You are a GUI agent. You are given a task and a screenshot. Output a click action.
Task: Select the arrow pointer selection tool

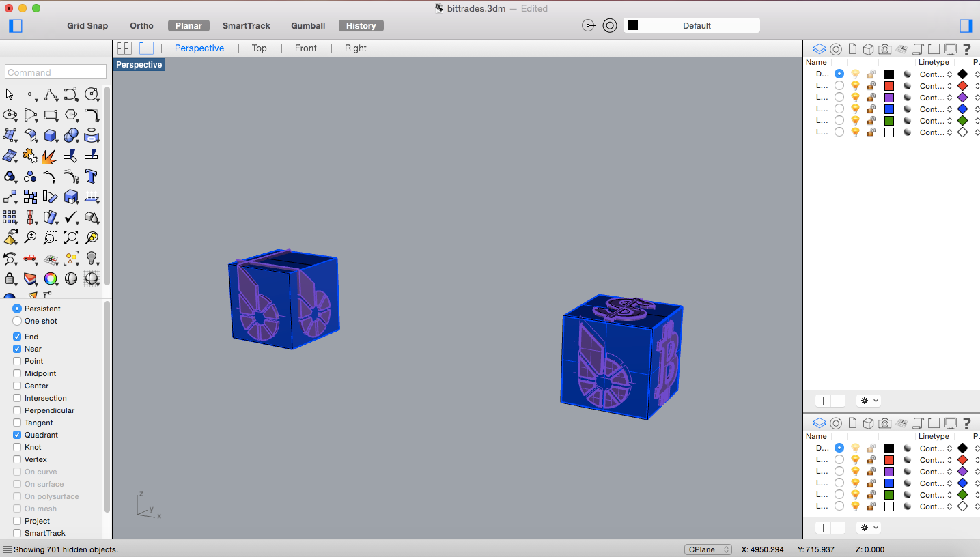10,94
